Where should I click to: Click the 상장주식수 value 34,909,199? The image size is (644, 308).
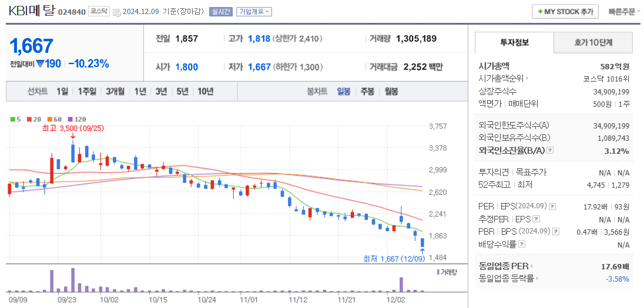tap(612, 91)
